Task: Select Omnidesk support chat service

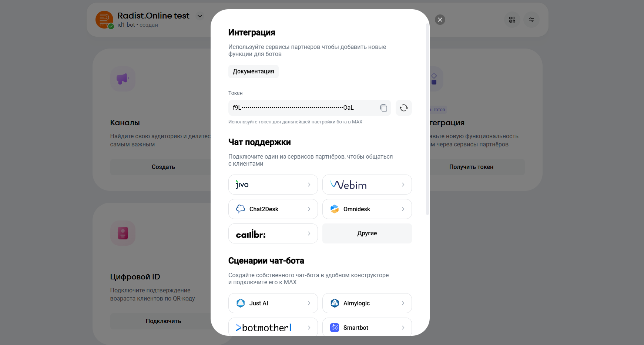Action: pyautogui.click(x=367, y=209)
